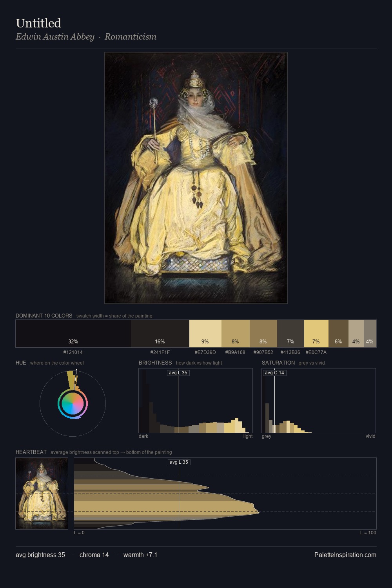Click the hue color wheel center

73,403
